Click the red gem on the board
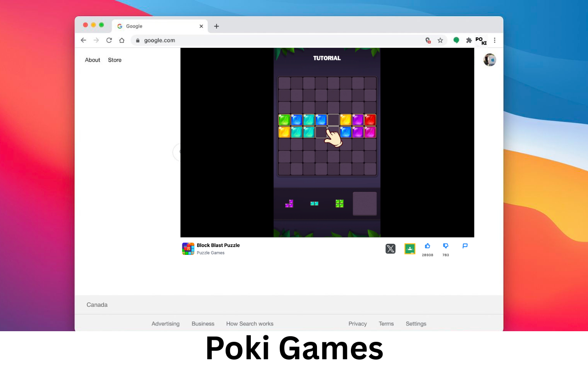 [370, 120]
